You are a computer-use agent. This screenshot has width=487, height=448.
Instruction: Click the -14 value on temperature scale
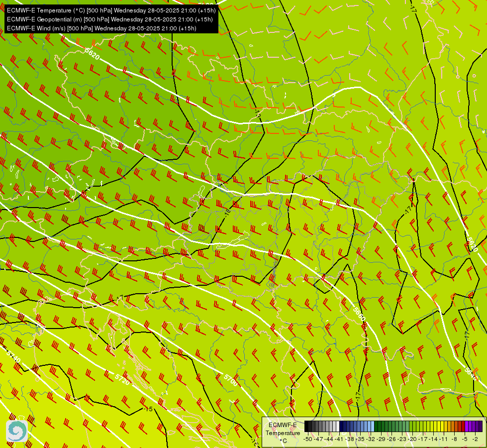point(433,440)
